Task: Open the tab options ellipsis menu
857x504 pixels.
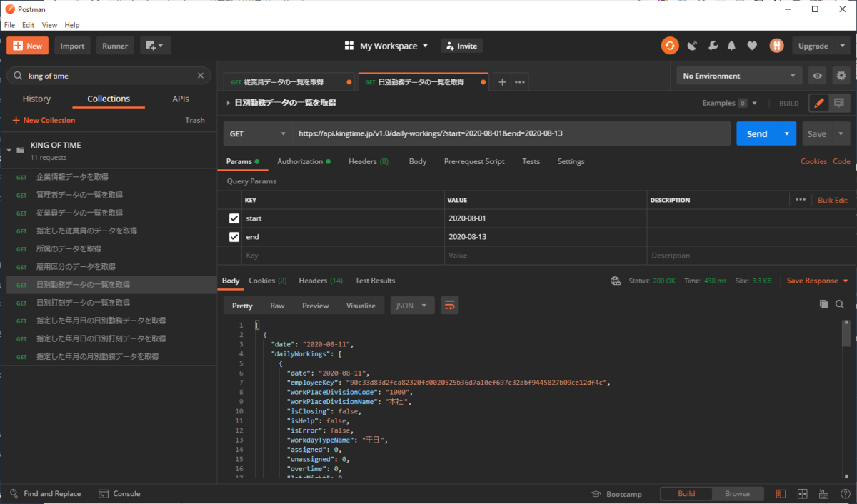Action: (x=521, y=82)
